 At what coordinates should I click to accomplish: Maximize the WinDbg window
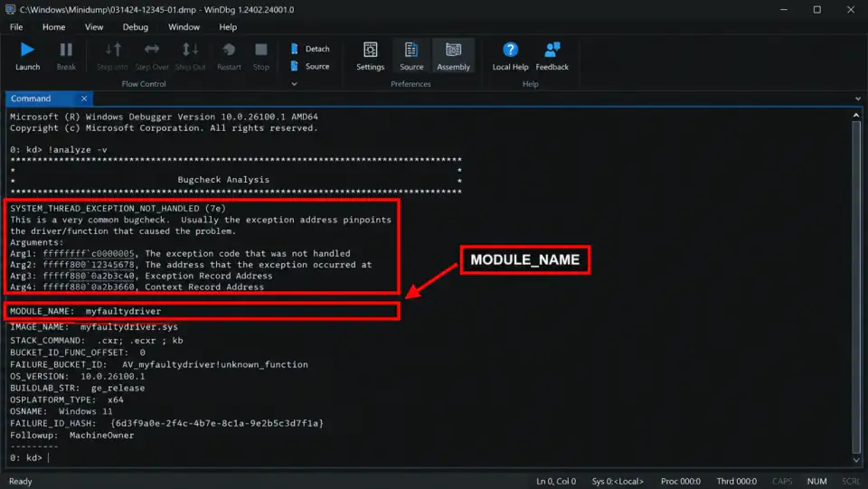817,9
